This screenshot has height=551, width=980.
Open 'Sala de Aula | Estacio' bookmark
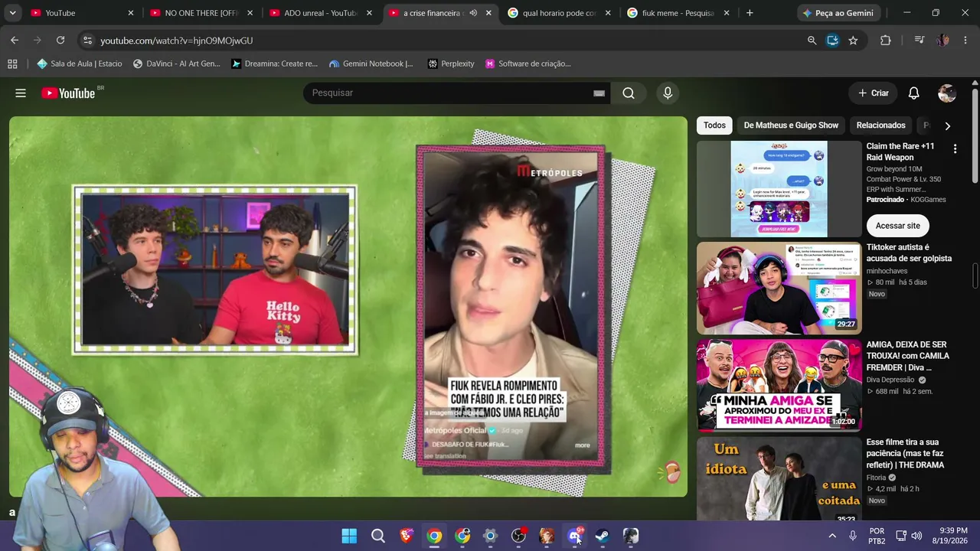[80, 64]
